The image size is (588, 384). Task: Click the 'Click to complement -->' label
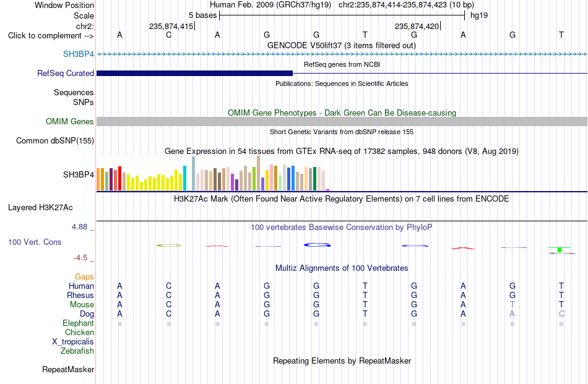[x=51, y=36]
